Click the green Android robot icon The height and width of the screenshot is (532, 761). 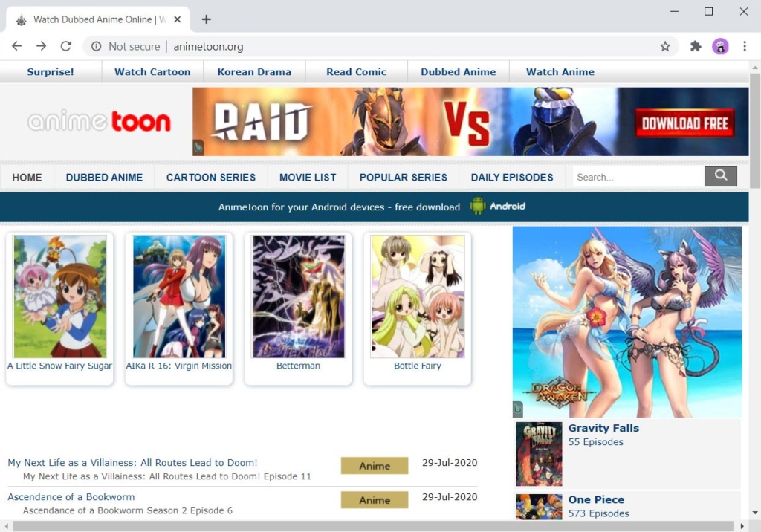click(x=478, y=206)
